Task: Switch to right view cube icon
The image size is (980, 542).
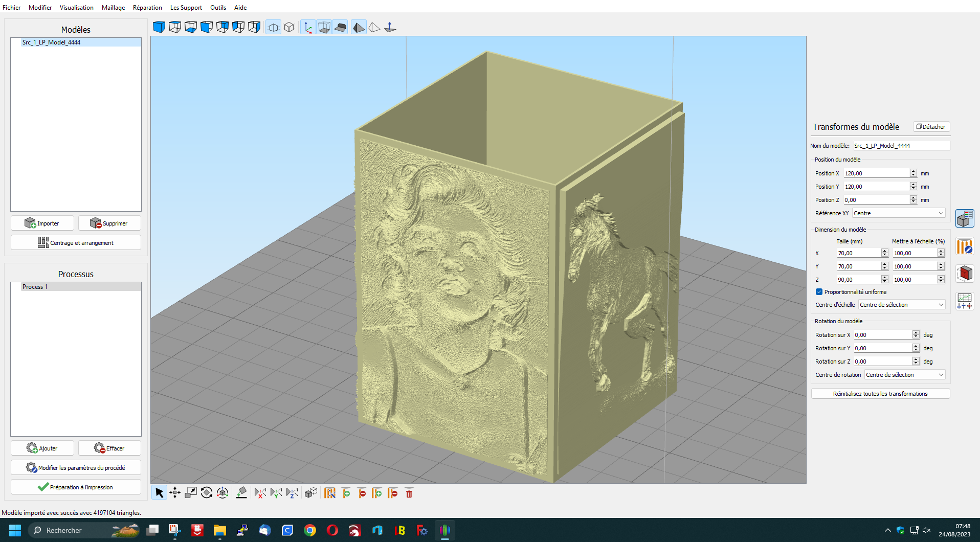Action: click(254, 27)
